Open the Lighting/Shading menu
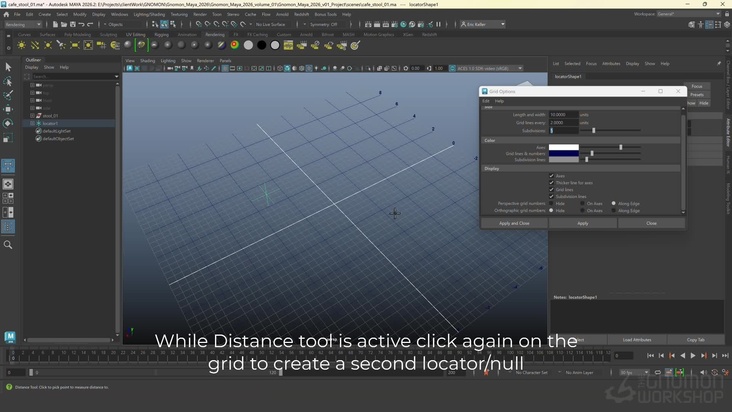This screenshot has height=412, width=732. 149,14
